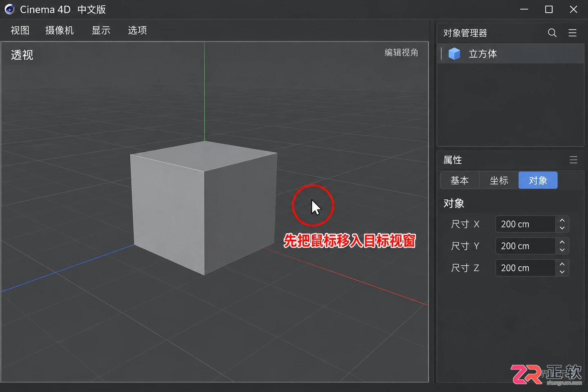Increase 尺寸 X with the up arrow
This screenshot has width=588, height=392.
click(562, 220)
